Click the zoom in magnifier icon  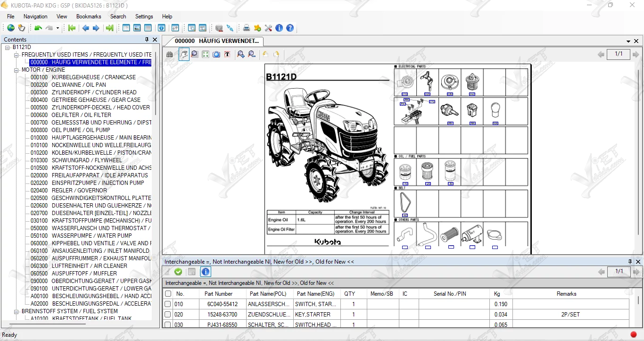(241, 54)
